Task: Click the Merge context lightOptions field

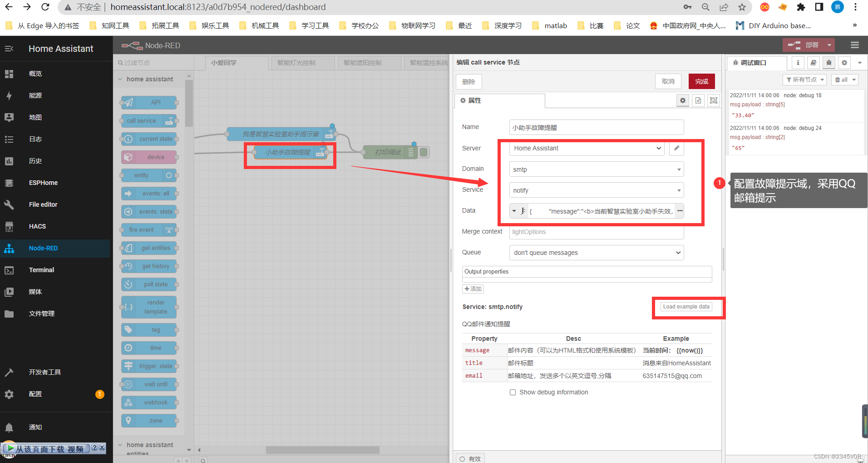Action: click(x=597, y=232)
